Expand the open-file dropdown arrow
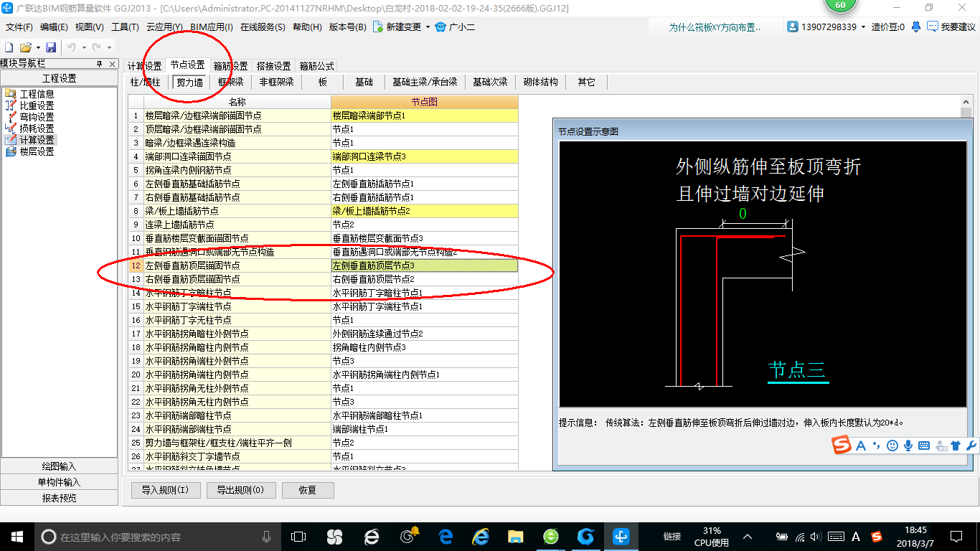Screen dimensions: 980x551 pyautogui.click(x=37, y=47)
